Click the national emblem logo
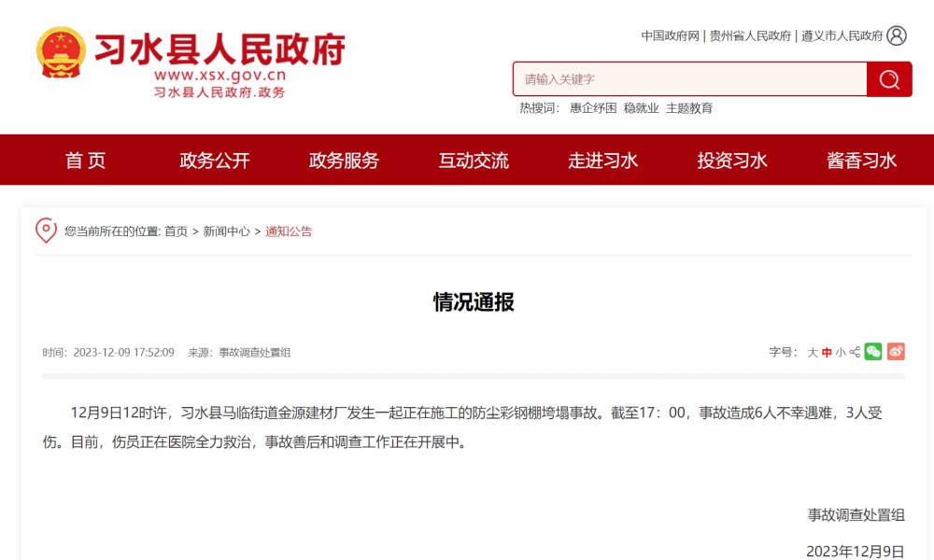This screenshot has height=560, width=934. (60, 53)
